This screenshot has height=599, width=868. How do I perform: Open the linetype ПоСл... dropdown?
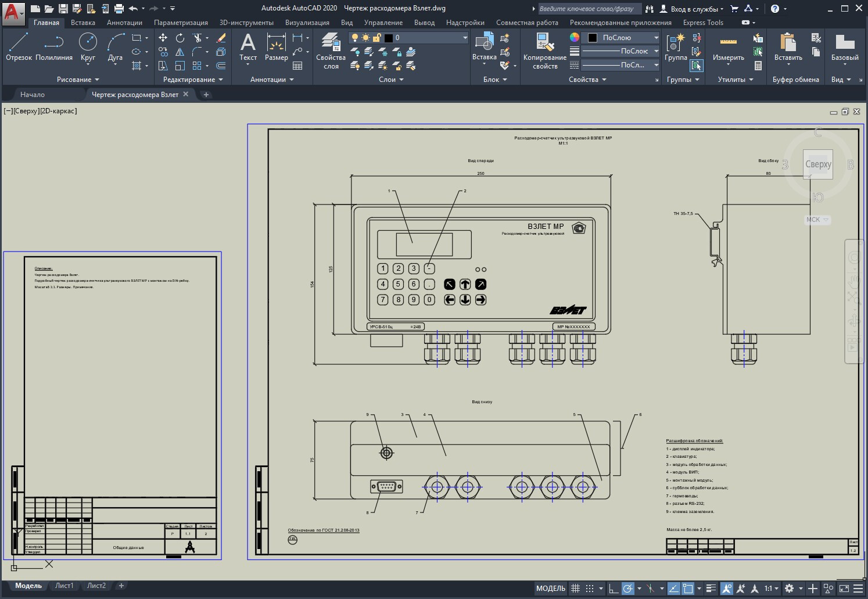click(x=620, y=65)
